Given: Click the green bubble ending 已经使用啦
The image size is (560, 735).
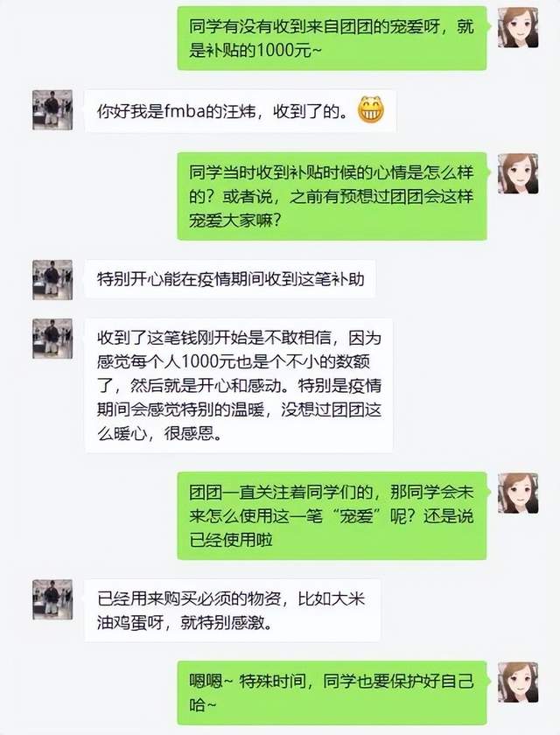Looking at the screenshot, I should [332, 515].
